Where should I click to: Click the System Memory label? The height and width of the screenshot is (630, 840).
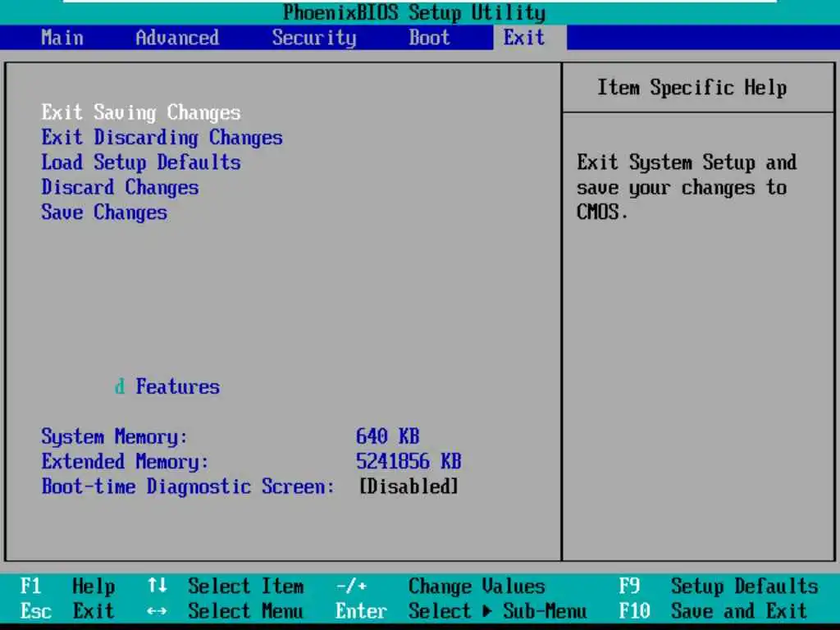(x=114, y=436)
